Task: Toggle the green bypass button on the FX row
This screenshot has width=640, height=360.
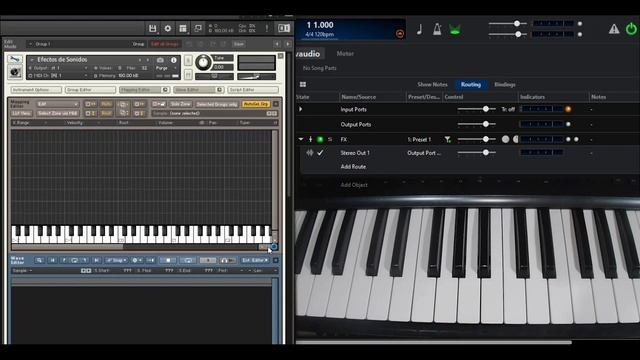Action: [320, 140]
